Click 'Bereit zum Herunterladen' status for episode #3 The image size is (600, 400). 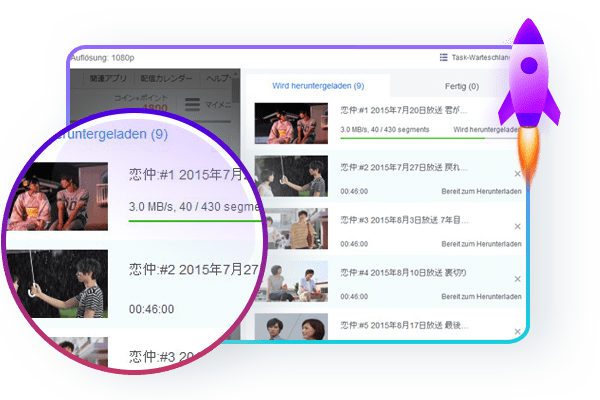coord(481,244)
